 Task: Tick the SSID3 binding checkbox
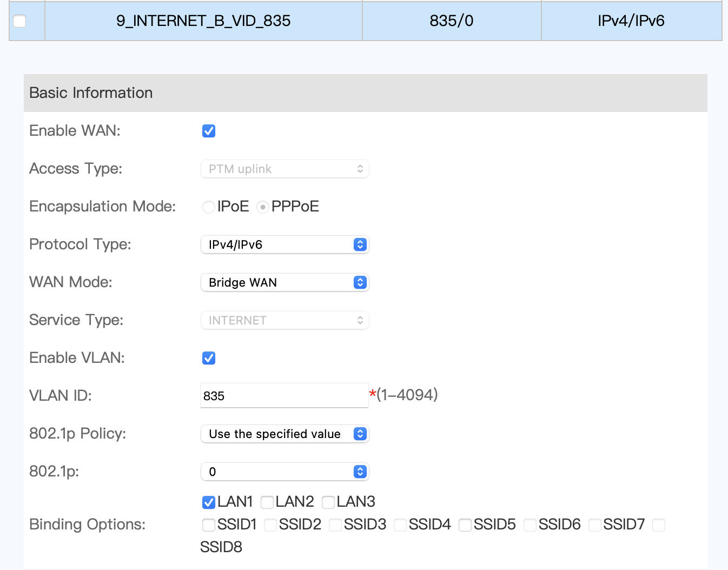(335, 525)
